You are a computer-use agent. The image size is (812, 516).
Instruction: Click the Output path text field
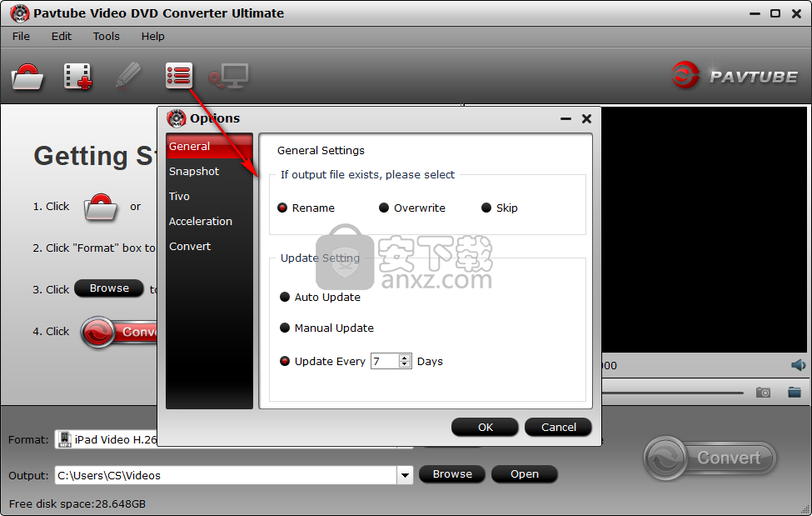(x=226, y=475)
